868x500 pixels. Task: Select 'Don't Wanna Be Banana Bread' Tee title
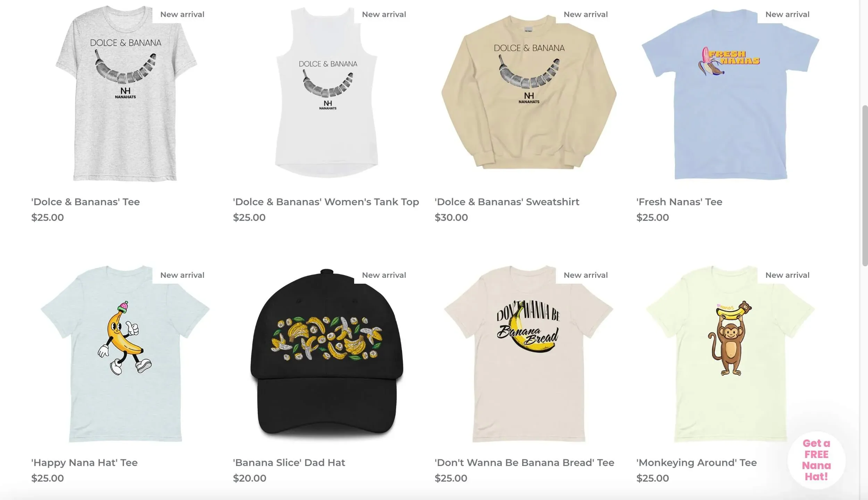[x=524, y=462]
